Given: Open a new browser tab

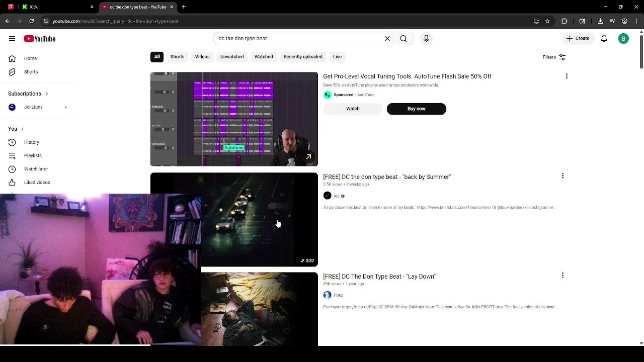Looking at the screenshot, I should (x=184, y=7).
